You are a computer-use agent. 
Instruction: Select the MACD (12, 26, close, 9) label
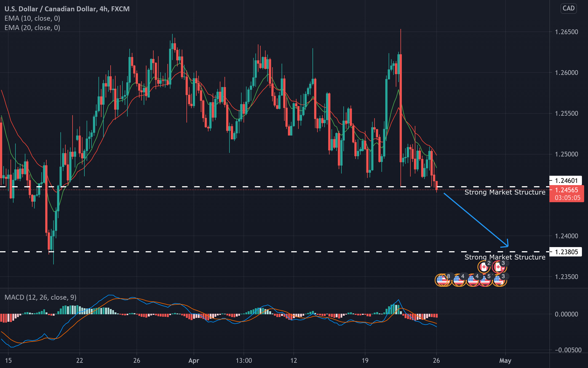pyautogui.click(x=41, y=297)
